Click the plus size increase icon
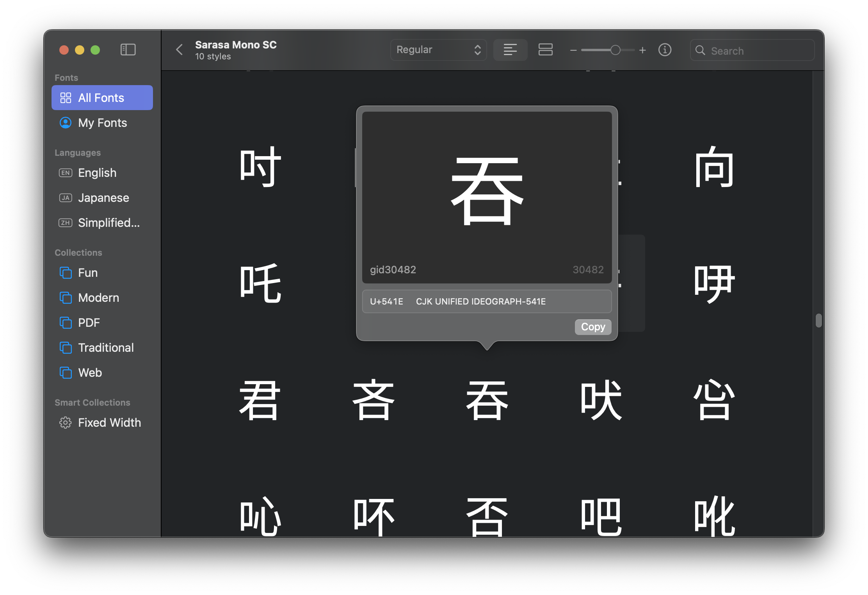This screenshot has height=595, width=868. click(x=642, y=50)
